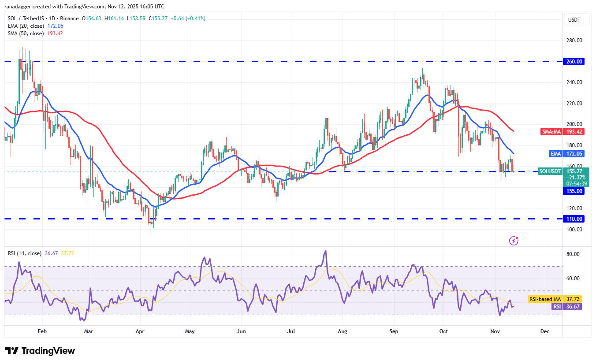Viewport: 596px width, 364px height.
Task: Click Feb on the time axis
Action: 42,331
